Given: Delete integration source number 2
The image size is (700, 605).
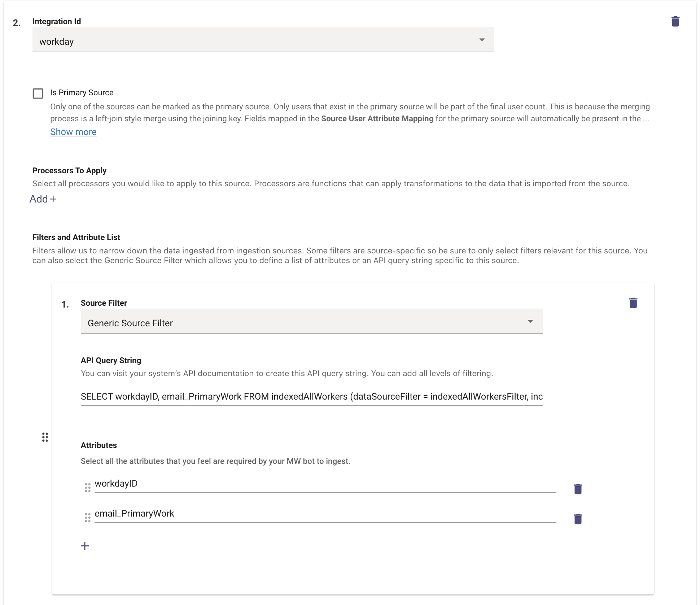Looking at the screenshot, I should coord(675,22).
